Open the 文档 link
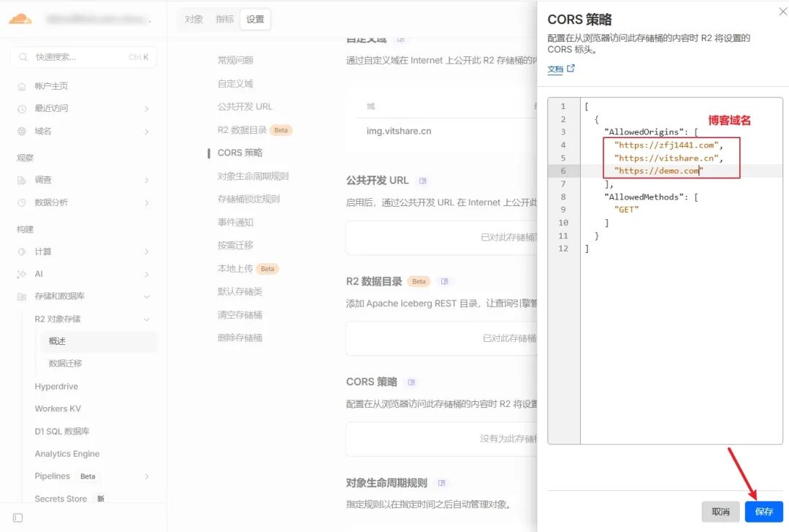 (x=555, y=69)
